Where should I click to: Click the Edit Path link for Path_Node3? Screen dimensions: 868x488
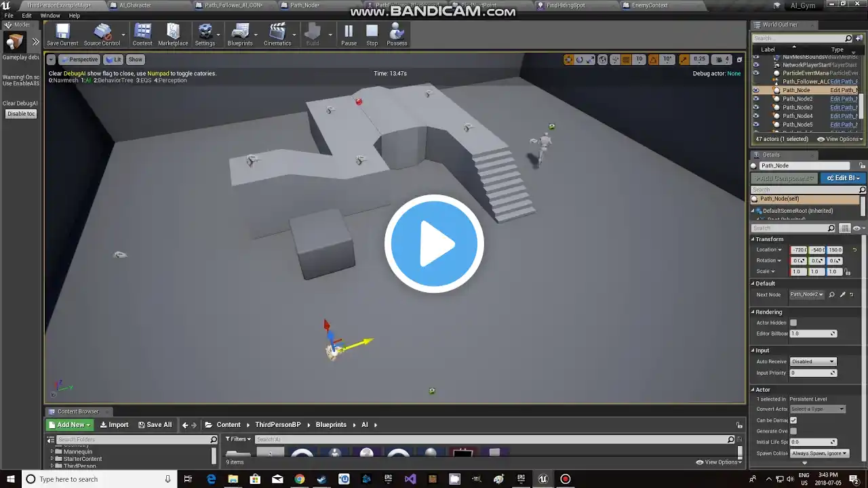pyautogui.click(x=844, y=107)
